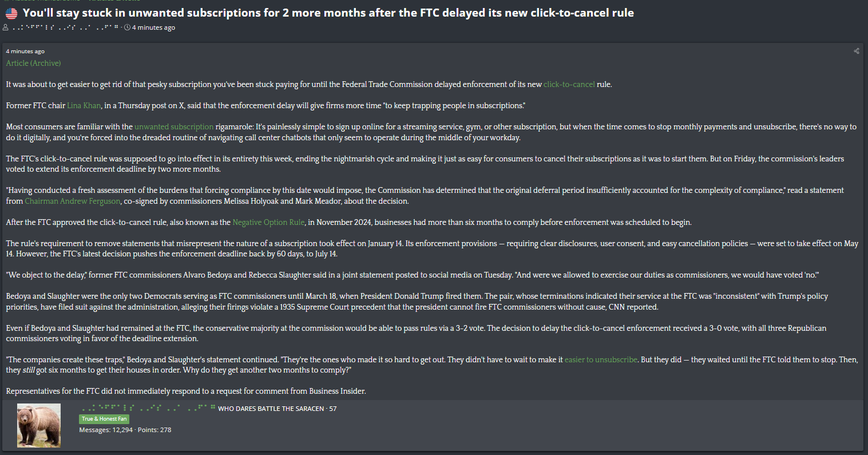
Task: Click the US flag icon beside the thread title
Action: [x=11, y=13]
